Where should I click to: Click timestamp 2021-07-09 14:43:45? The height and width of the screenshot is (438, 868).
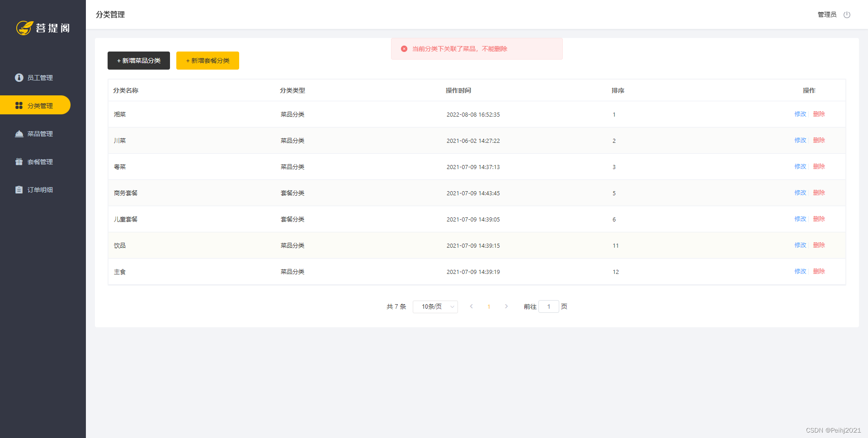coord(473,193)
